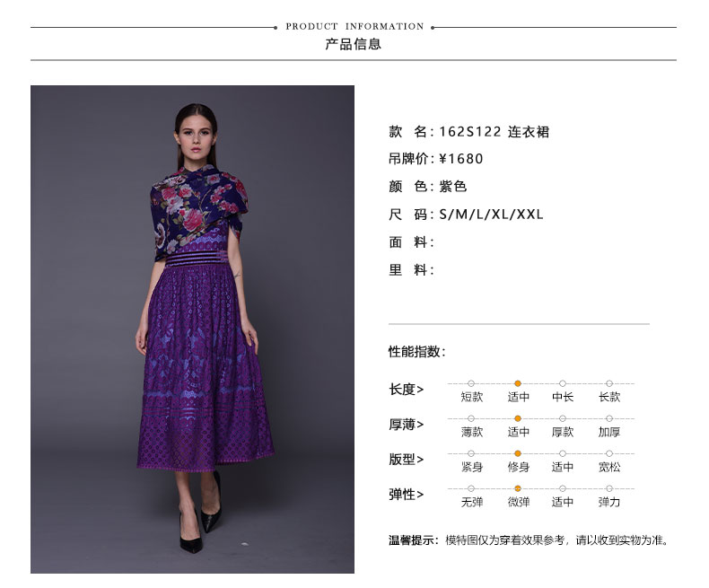
Task: Click the 厚薄> row label
Action: click(406, 425)
